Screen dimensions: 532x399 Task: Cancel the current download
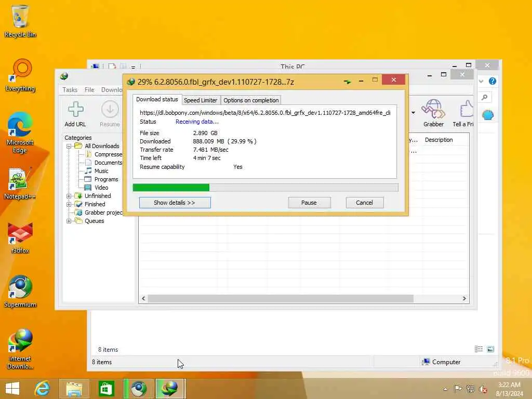click(x=364, y=203)
